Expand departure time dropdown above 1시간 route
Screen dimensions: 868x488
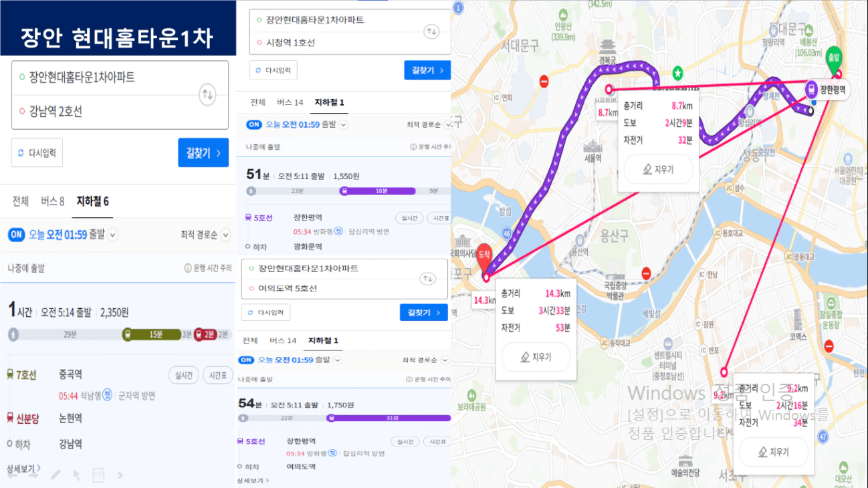coord(112,235)
